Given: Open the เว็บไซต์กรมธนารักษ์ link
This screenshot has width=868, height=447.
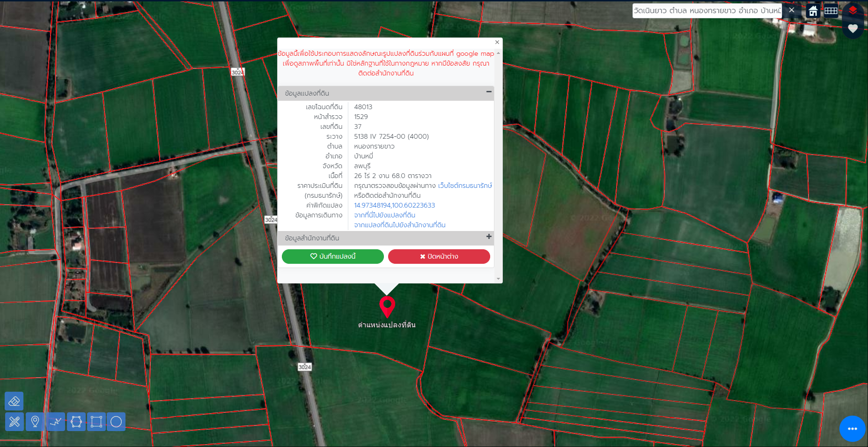Looking at the screenshot, I should point(465,186).
